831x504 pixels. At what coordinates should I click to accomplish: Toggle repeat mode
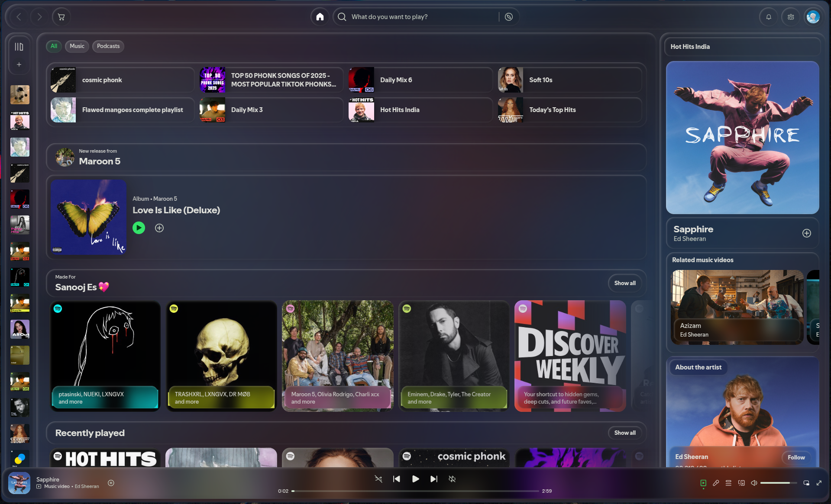tap(452, 479)
